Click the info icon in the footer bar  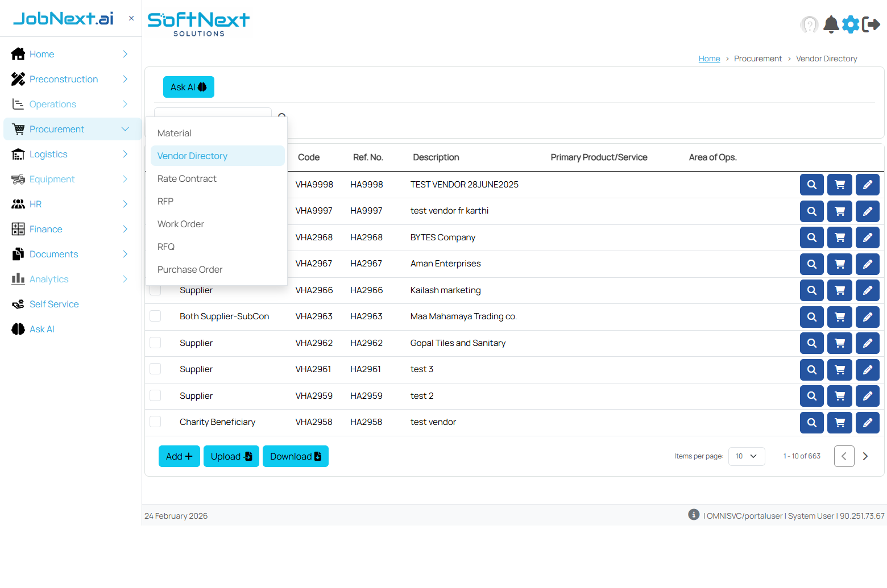[693, 514]
